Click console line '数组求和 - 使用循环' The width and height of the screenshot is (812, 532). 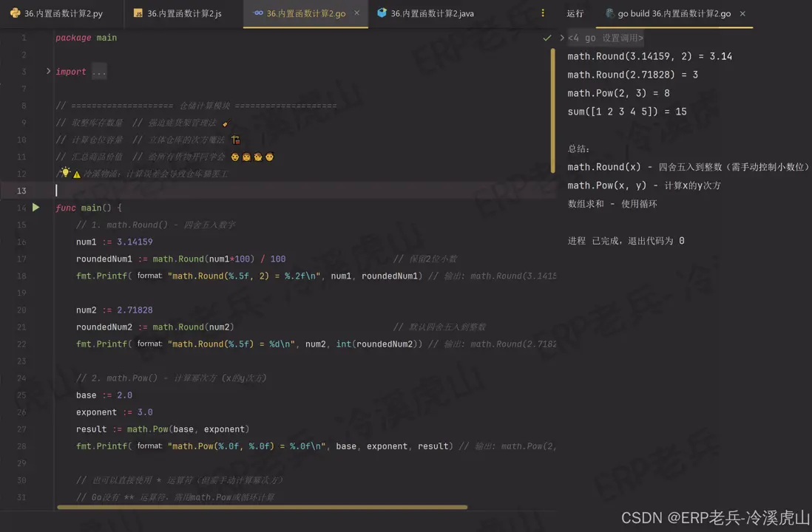point(612,204)
